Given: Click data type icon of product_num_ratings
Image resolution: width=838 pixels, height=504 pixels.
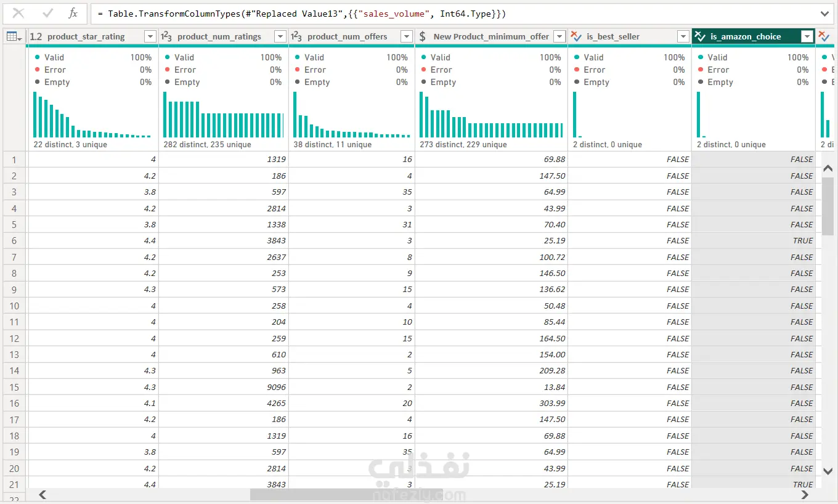Looking at the screenshot, I should click(166, 37).
